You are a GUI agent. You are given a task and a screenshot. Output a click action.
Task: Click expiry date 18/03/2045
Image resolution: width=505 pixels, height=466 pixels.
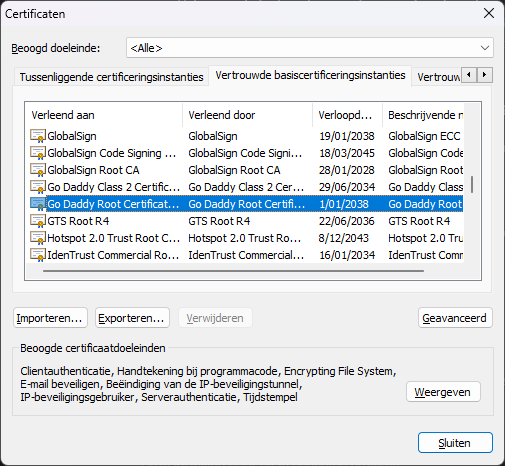347,153
